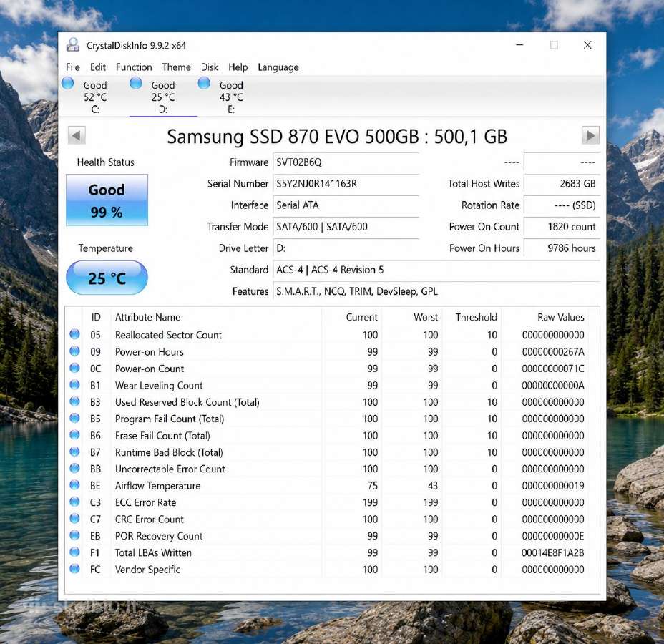Click the 25 °C temperature button

[107, 278]
